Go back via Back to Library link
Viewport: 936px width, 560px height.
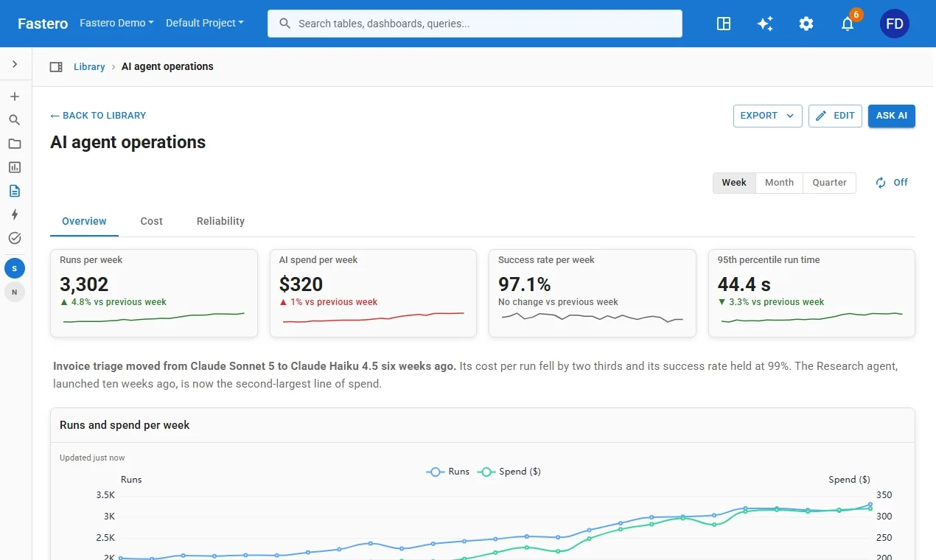point(98,115)
